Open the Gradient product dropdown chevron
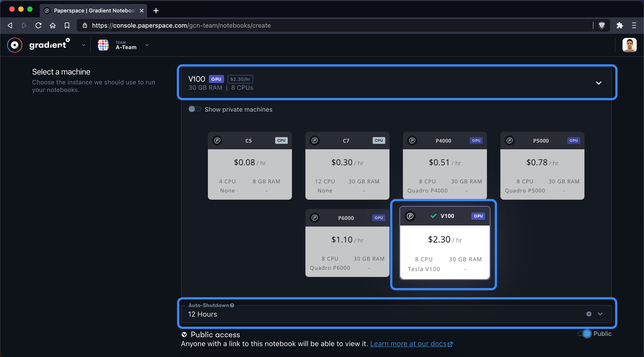644x357 pixels. point(84,45)
